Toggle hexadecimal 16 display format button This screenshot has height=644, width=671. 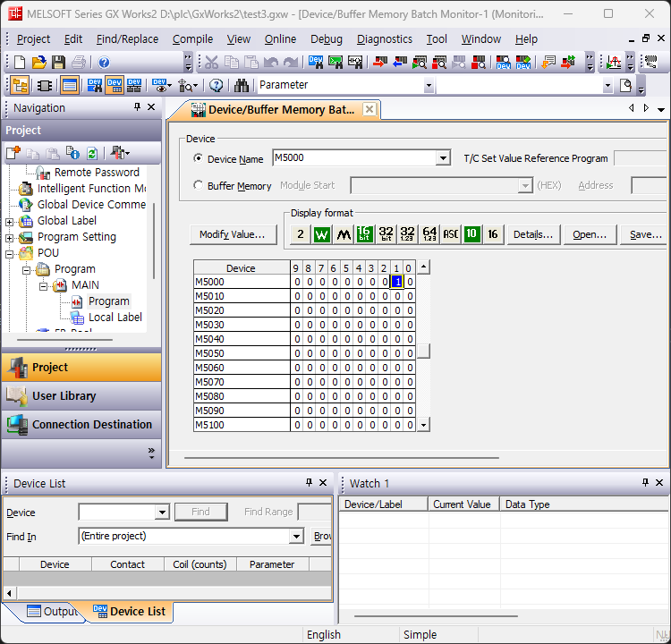(493, 234)
